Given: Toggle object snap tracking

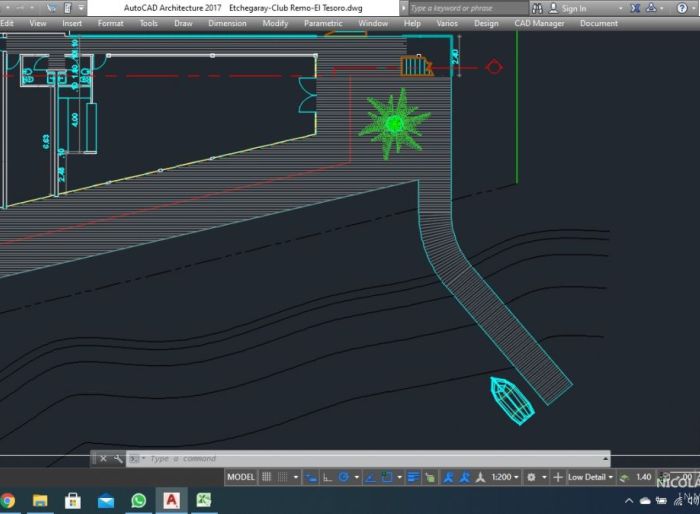Looking at the screenshot, I should click(x=370, y=477).
